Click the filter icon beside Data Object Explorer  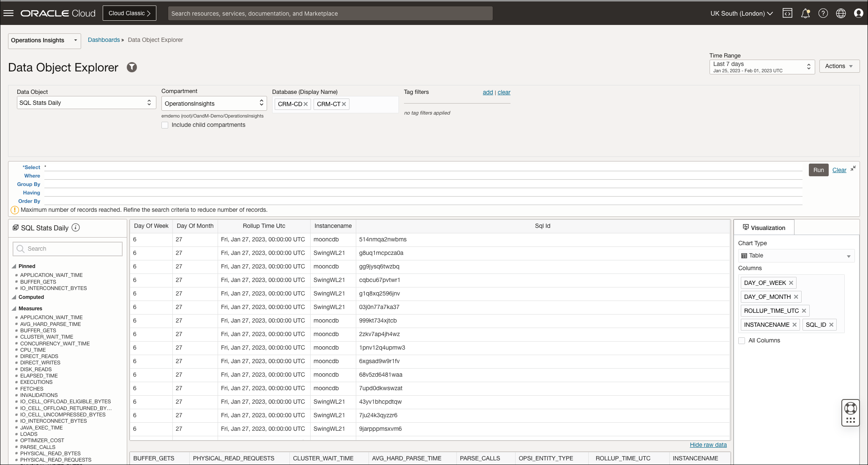tap(132, 67)
